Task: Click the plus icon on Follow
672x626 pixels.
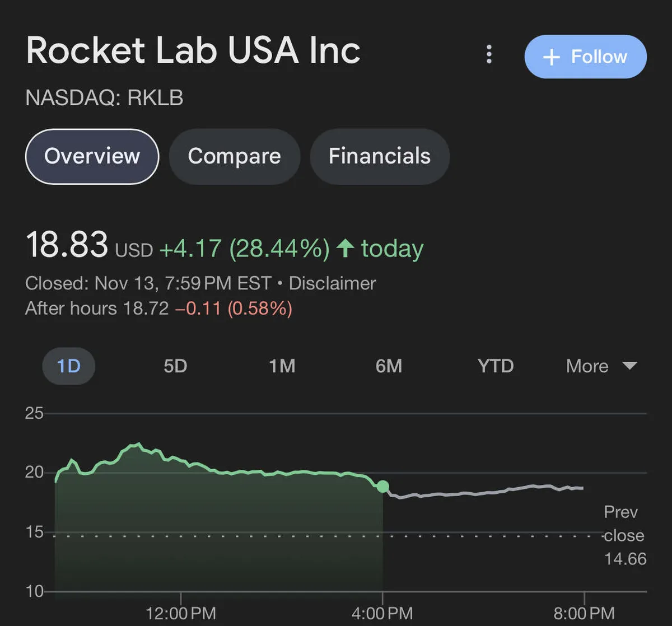Action: pos(552,57)
